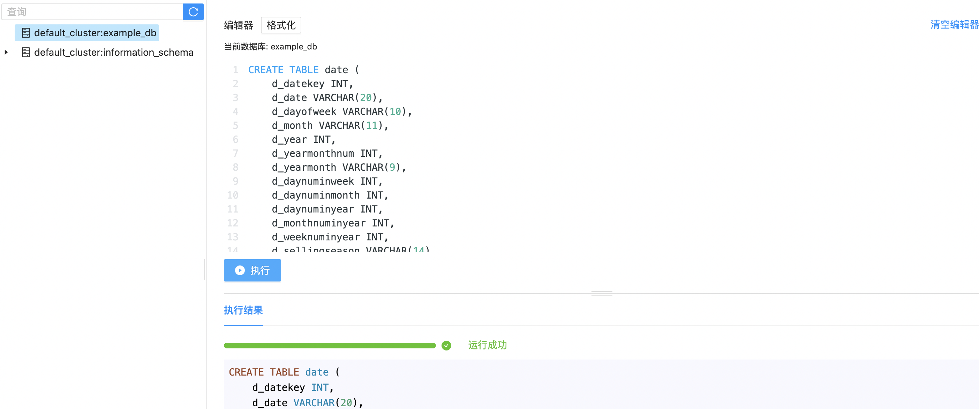Click the green execution progress bar
This screenshot has width=980, height=409.
click(330, 345)
